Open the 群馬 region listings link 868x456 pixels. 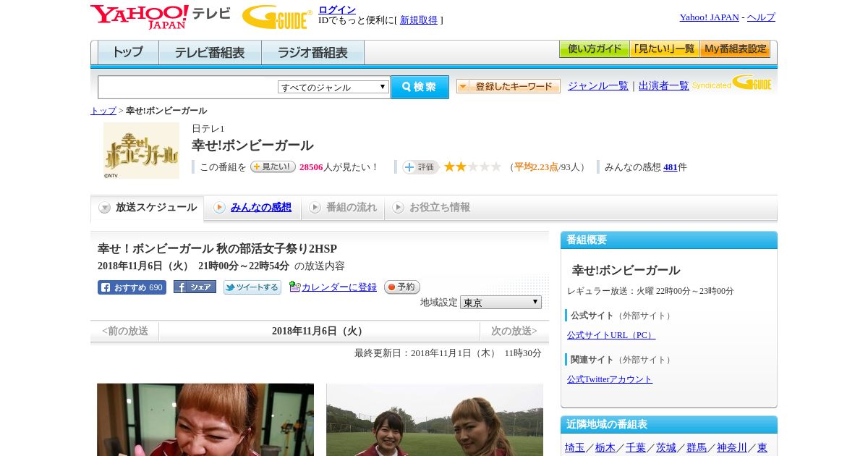tap(697, 447)
